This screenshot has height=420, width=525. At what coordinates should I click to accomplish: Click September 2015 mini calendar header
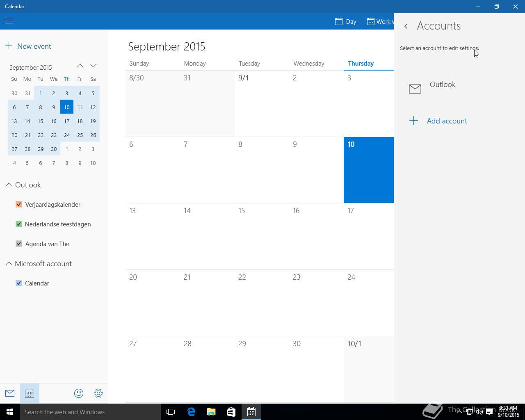pyautogui.click(x=31, y=67)
